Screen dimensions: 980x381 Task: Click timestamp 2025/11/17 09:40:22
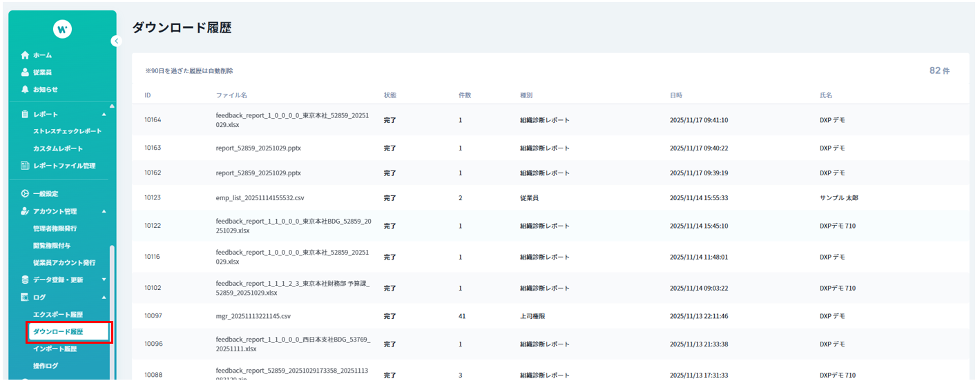(699, 148)
